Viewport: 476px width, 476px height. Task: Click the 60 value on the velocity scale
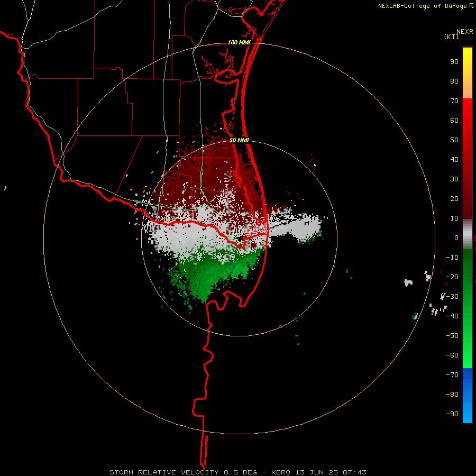454,121
